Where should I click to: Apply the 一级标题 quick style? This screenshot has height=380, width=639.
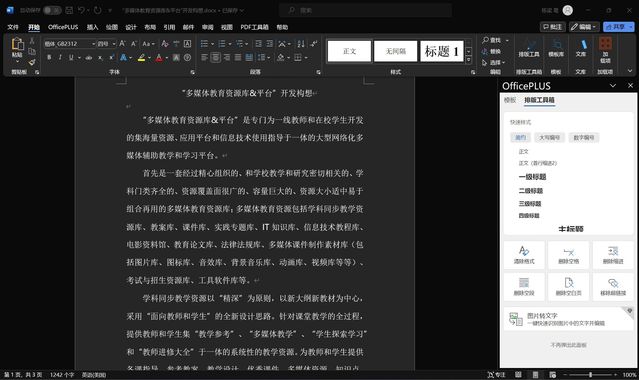532,177
